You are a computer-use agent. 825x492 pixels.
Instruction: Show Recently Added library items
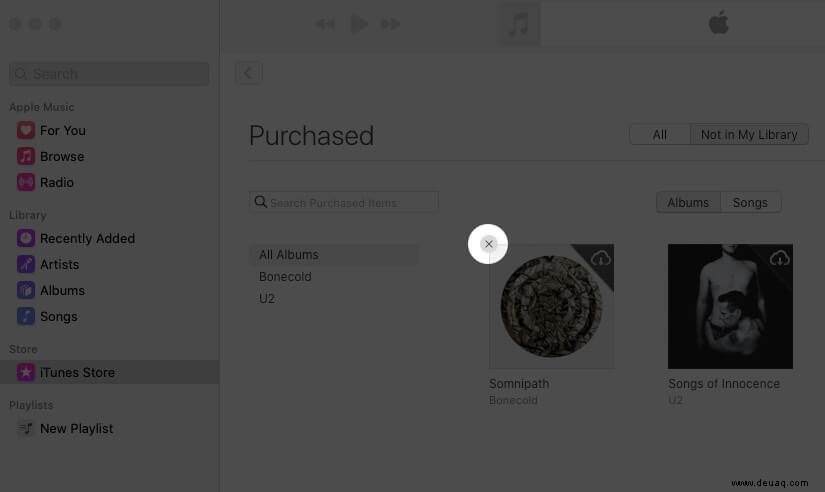point(86,238)
